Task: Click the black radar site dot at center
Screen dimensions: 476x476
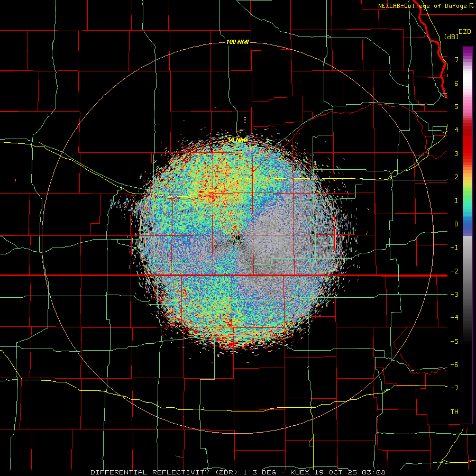Action: [x=237, y=237]
